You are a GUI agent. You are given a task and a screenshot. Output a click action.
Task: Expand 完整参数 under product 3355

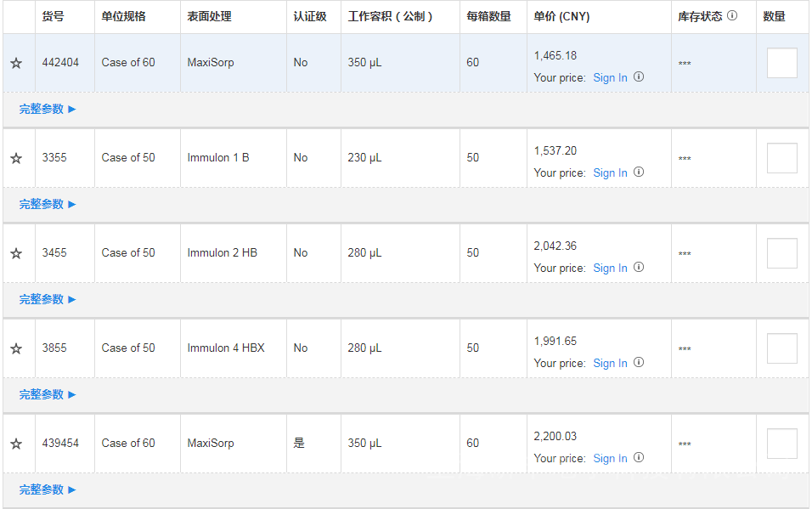[x=48, y=204]
